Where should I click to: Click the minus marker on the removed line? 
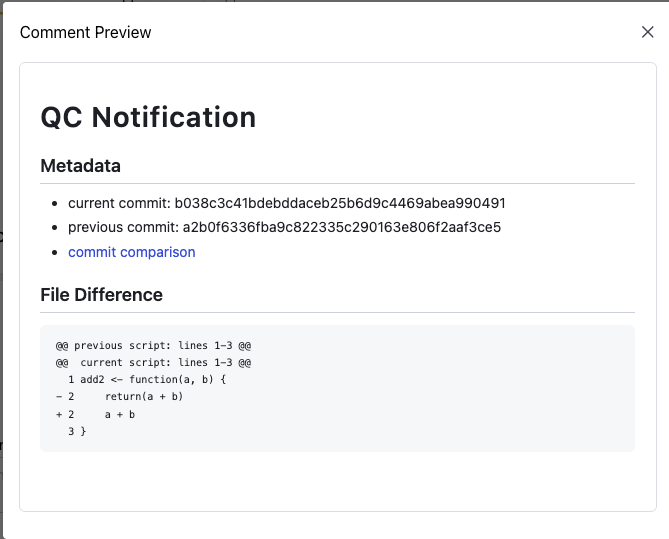coord(59,397)
